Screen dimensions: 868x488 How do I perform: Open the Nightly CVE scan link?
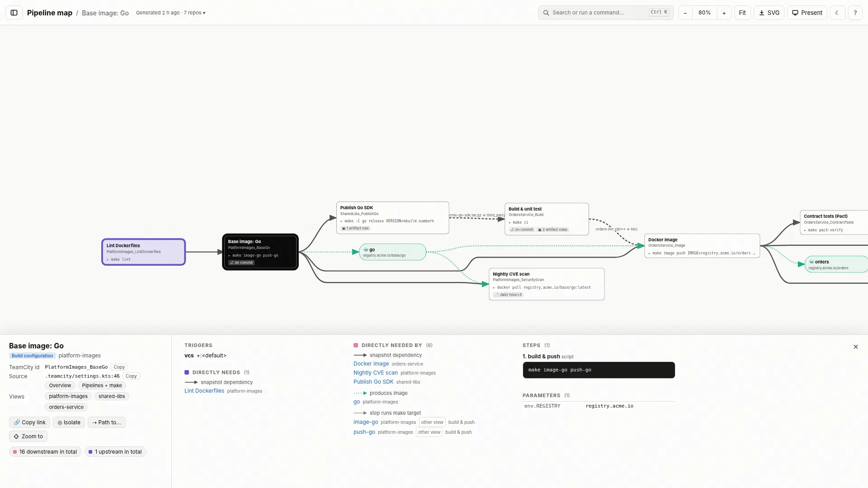tap(376, 373)
